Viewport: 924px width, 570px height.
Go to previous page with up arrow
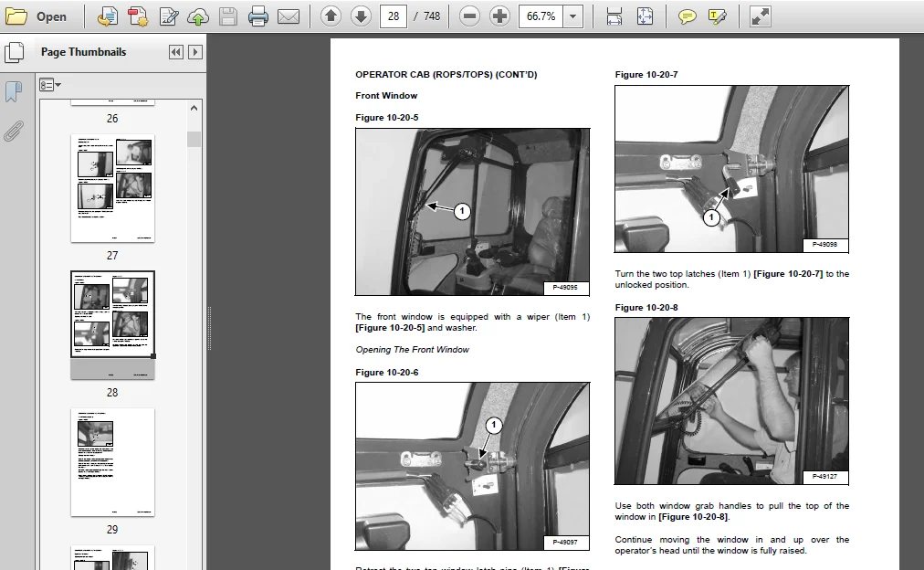click(331, 16)
